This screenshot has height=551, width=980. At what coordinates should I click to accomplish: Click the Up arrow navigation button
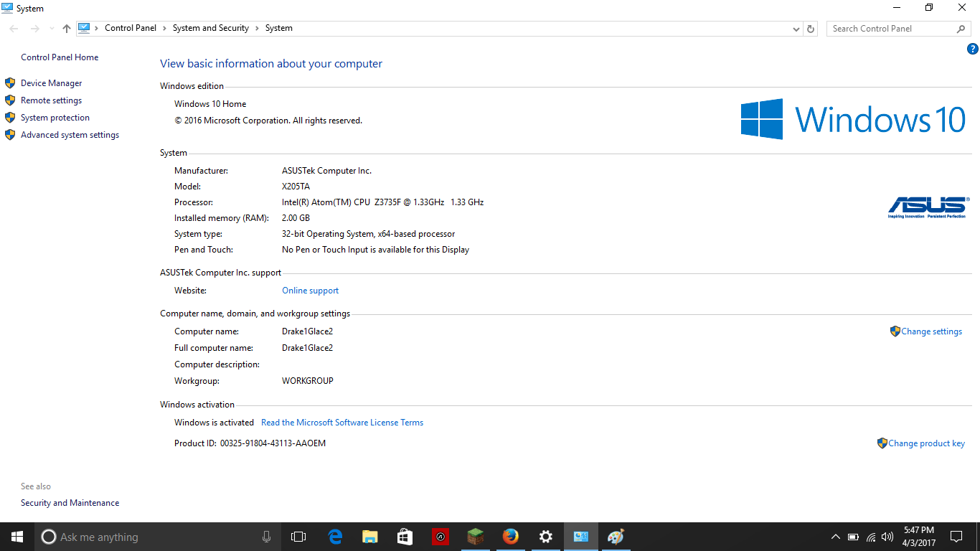click(67, 29)
